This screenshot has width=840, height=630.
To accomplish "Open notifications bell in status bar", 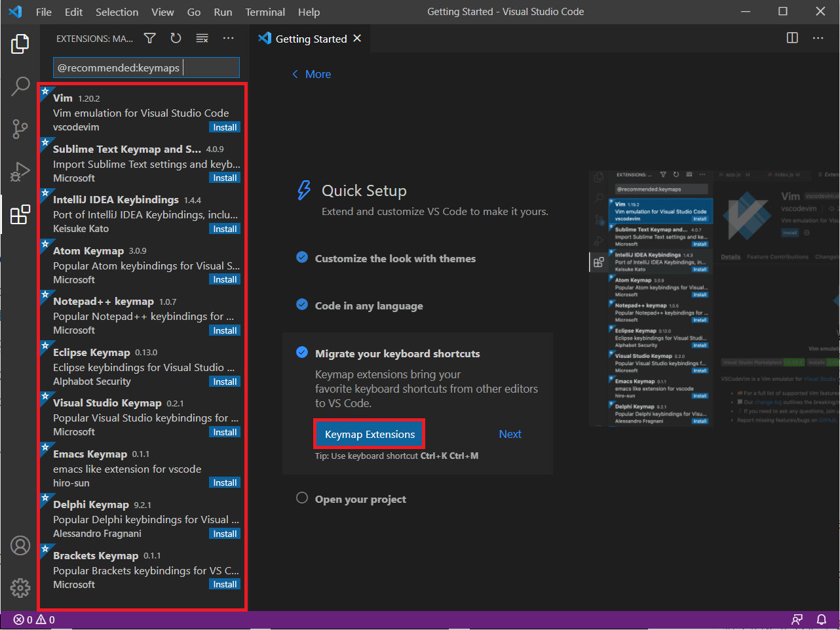I will tap(822, 620).
